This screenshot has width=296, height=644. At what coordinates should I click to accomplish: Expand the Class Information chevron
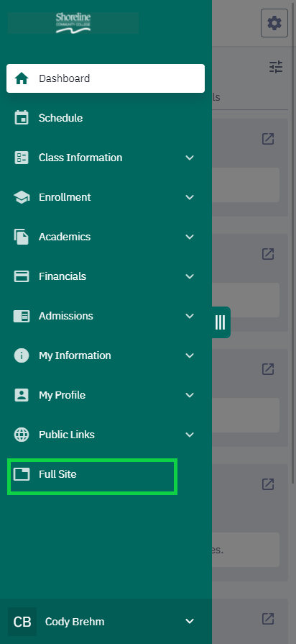tap(190, 158)
